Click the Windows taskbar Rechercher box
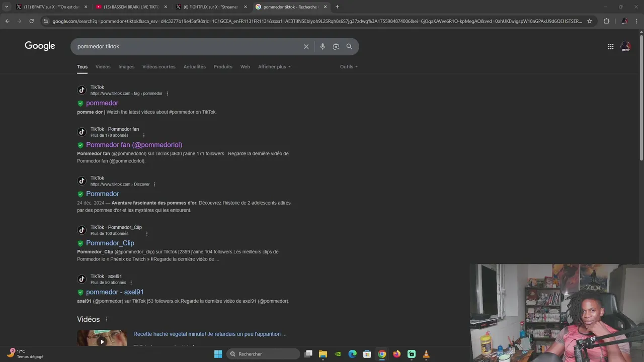The height and width of the screenshot is (362, 644). coord(263,354)
